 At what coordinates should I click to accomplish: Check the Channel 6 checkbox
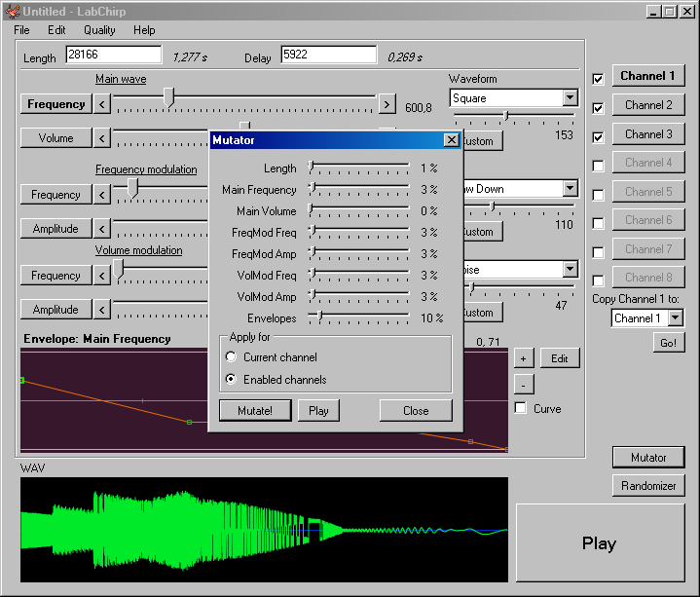(598, 223)
